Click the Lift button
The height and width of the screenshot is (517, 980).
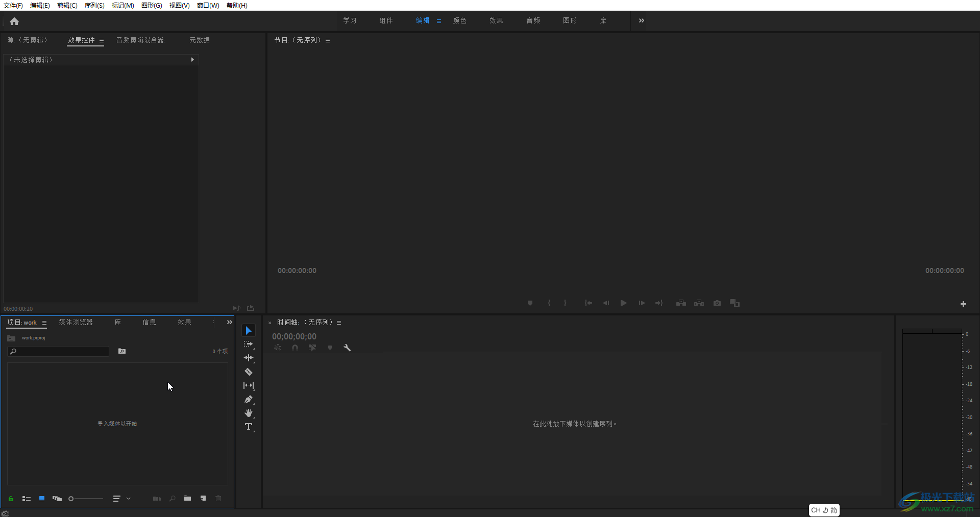681,303
